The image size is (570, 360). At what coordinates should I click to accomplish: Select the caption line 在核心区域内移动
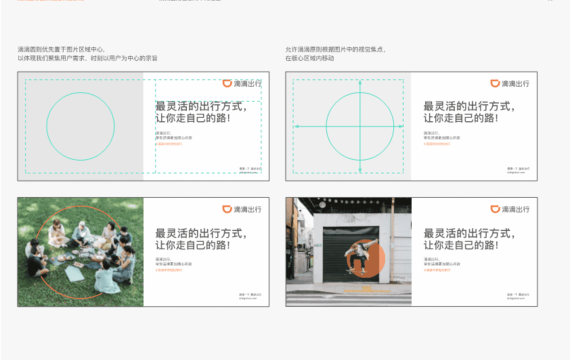tap(310, 58)
